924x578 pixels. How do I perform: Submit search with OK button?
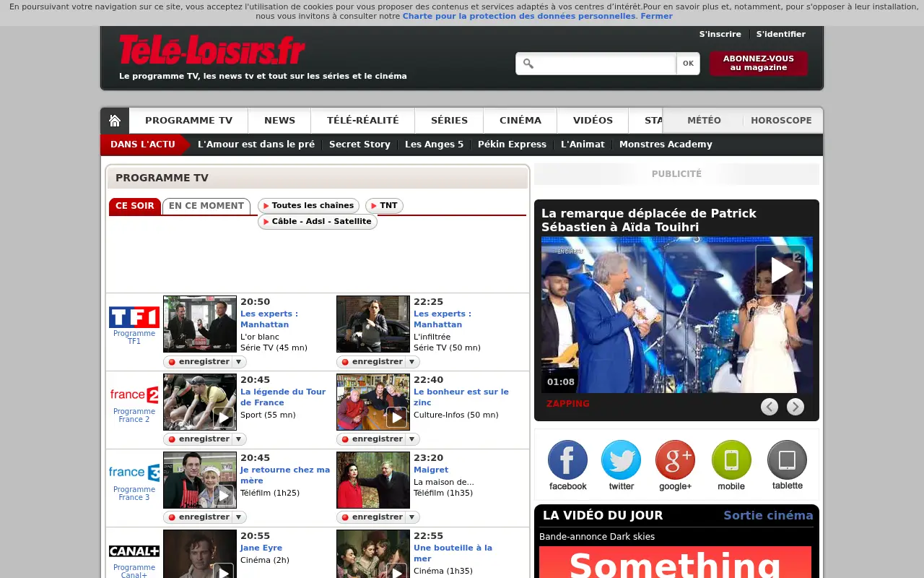coord(688,64)
